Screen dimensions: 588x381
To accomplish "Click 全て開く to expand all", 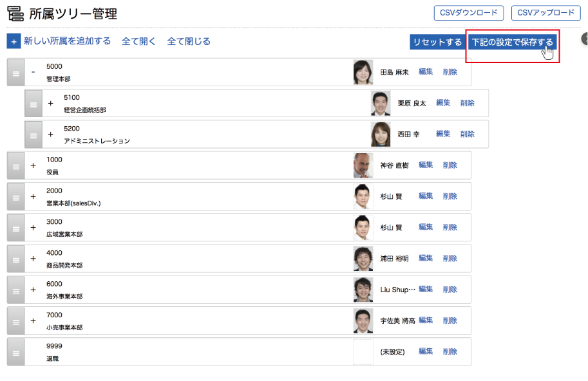I will (138, 41).
